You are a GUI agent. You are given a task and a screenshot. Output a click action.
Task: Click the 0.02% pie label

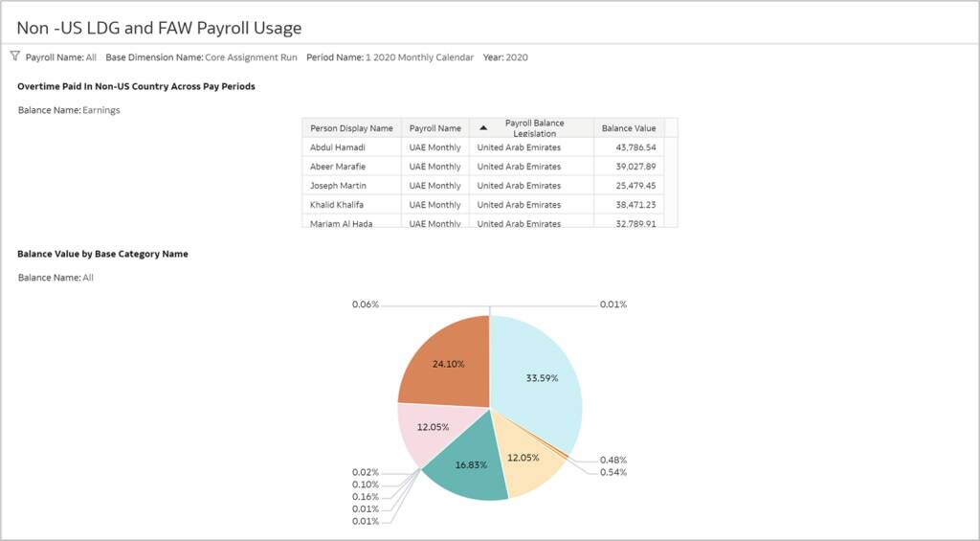366,472
